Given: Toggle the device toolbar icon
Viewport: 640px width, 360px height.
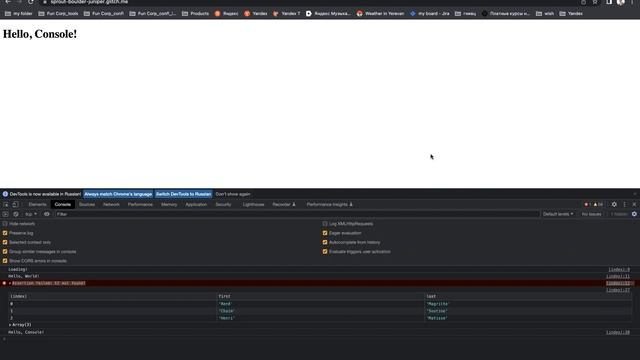Looking at the screenshot, I should pyautogui.click(x=15, y=204).
